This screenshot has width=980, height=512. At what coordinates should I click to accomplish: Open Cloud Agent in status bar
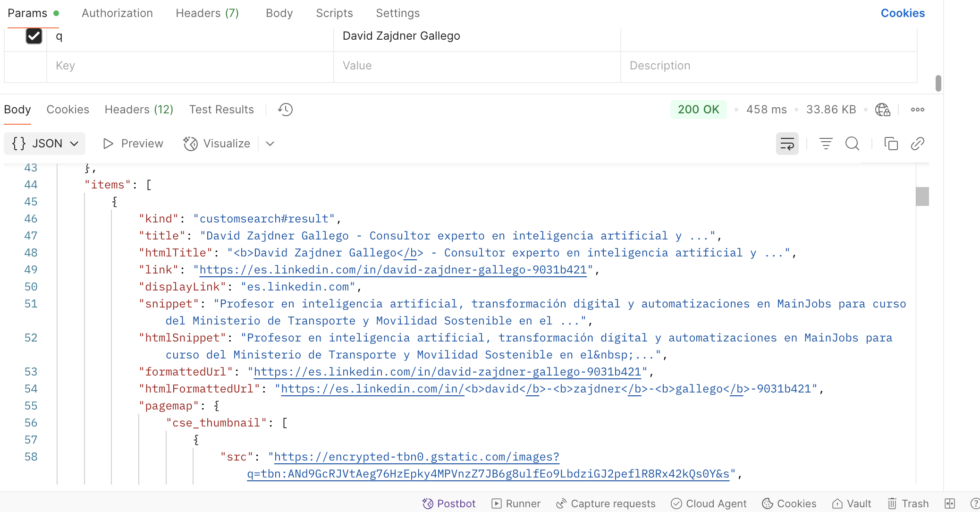pyautogui.click(x=709, y=503)
